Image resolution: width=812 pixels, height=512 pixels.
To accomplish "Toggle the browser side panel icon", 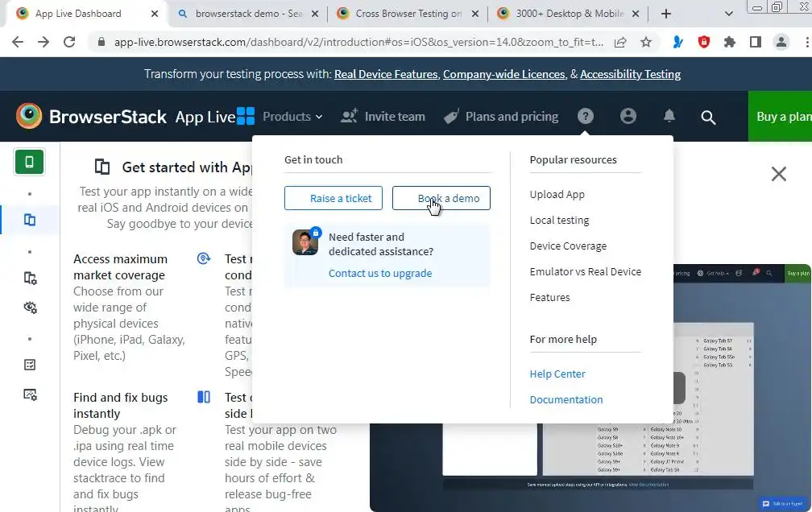I will click(756, 42).
